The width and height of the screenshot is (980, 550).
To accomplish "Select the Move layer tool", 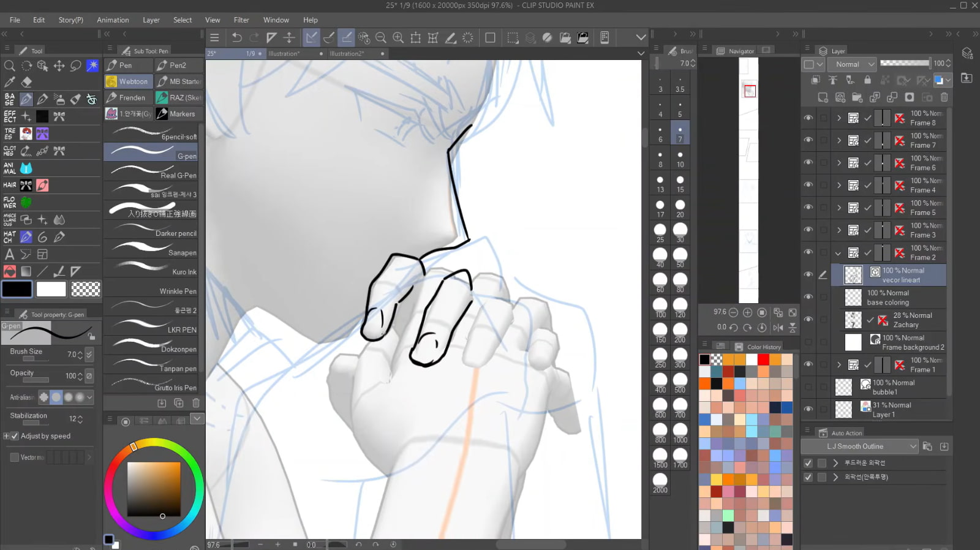I will pyautogui.click(x=59, y=66).
